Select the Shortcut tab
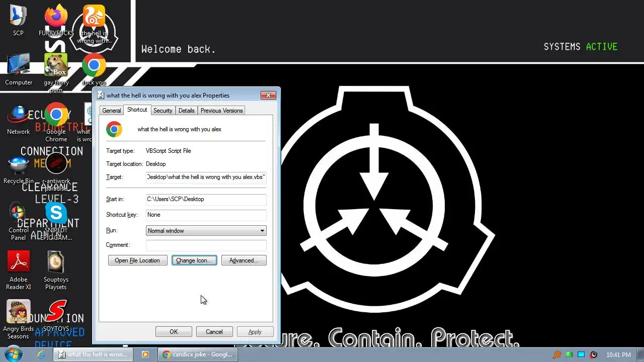 [137, 110]
